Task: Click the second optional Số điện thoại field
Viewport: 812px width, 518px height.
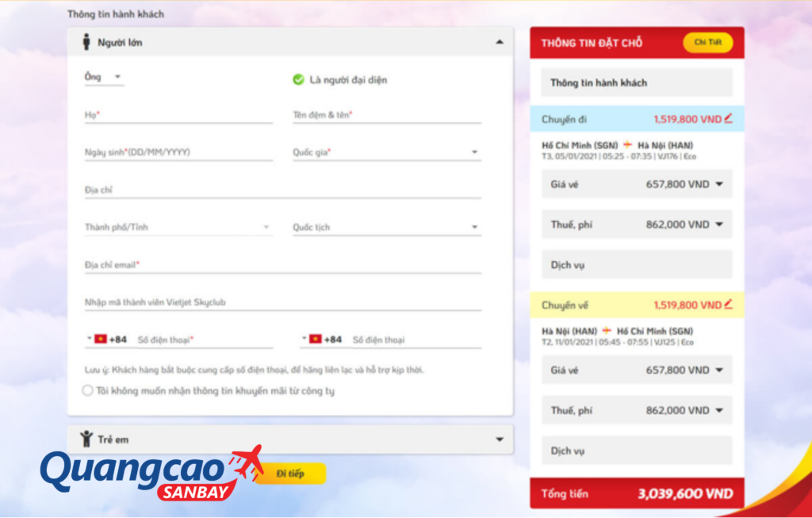Action: click(416, 340)
